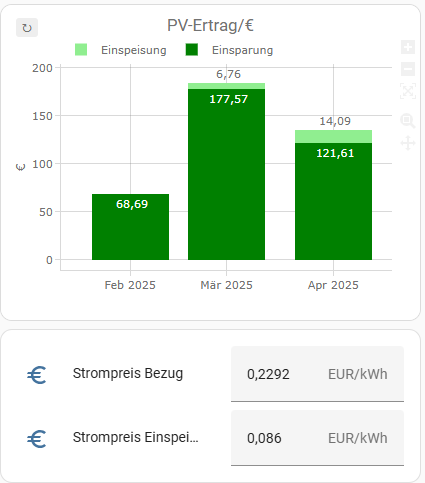Click the zoom in plus icon
425x483 pixels.
pyautogui.click(x=408, y=47)
